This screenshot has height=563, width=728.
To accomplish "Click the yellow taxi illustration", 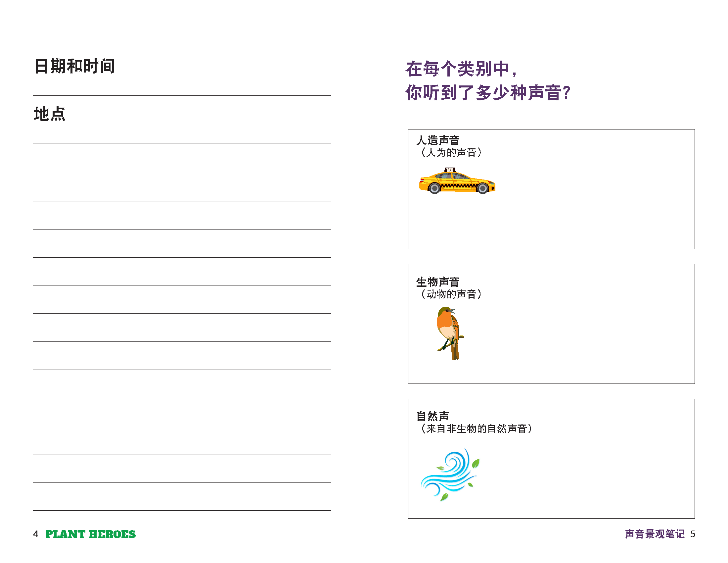I will click(x=457, y=181).
